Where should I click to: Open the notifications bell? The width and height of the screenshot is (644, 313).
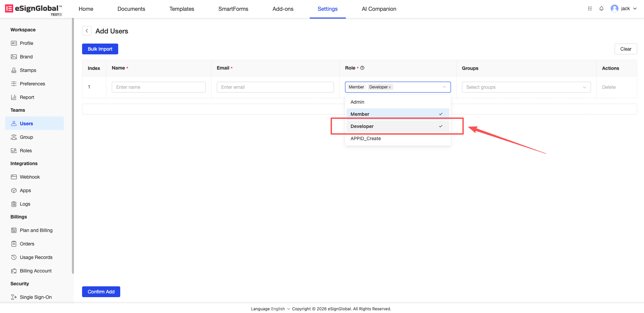[601, 9]
